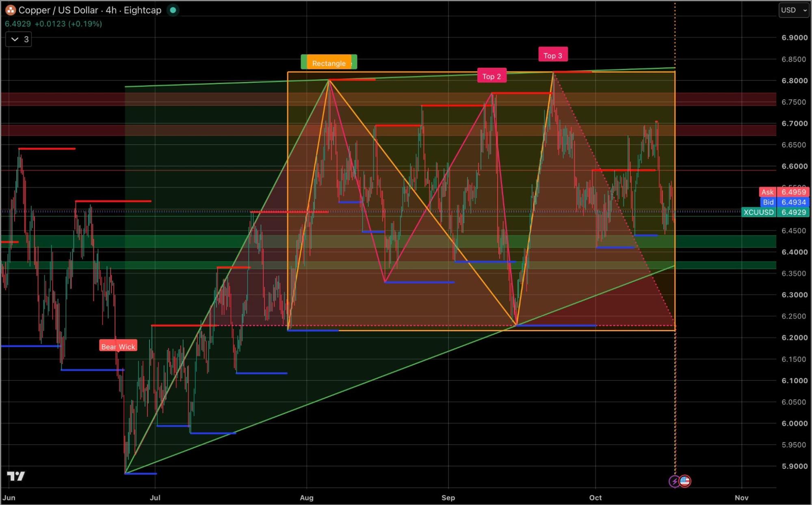Click the +0.0123 (+0.19%) change value
The width and height of the screenshot is (812, 505).
tap(68, 24)
